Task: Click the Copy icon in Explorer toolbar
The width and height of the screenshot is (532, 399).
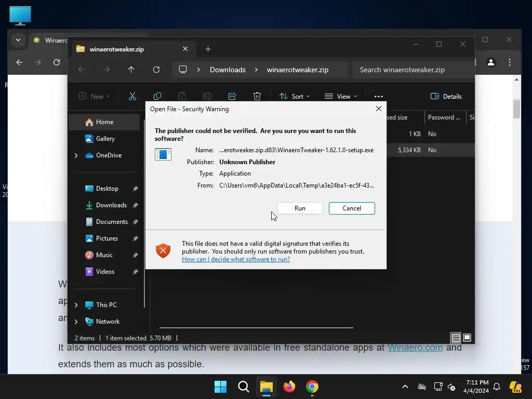Action: (x=157, y=96)
